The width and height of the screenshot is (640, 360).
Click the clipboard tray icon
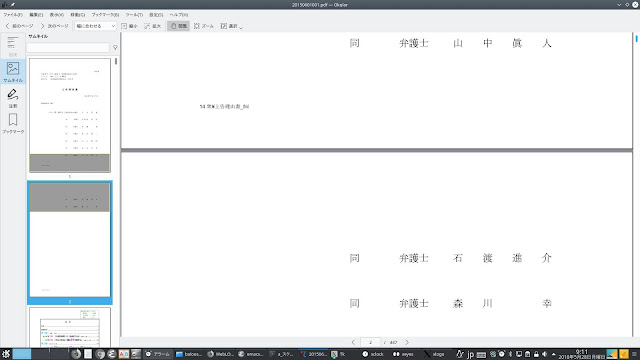[527, 354]
